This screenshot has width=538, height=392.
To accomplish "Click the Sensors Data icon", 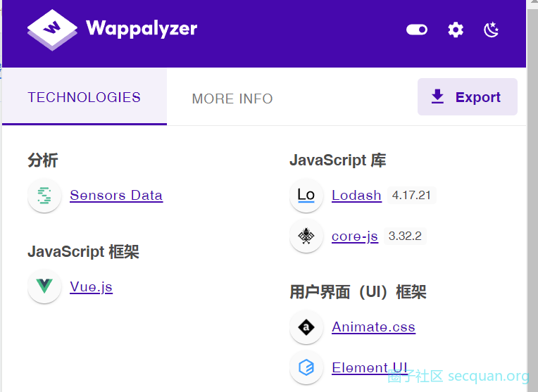I will 44,196.
